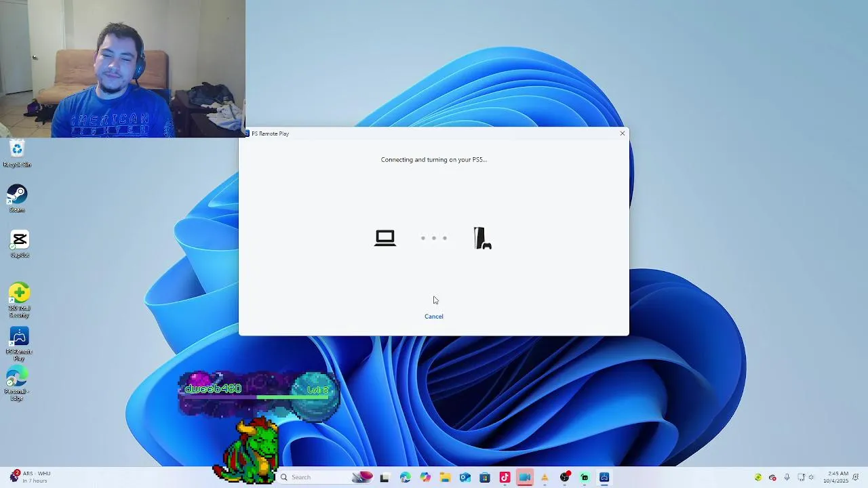Open Outlook from the taskbar
868x488 pixels.
[x=465, y=477]
